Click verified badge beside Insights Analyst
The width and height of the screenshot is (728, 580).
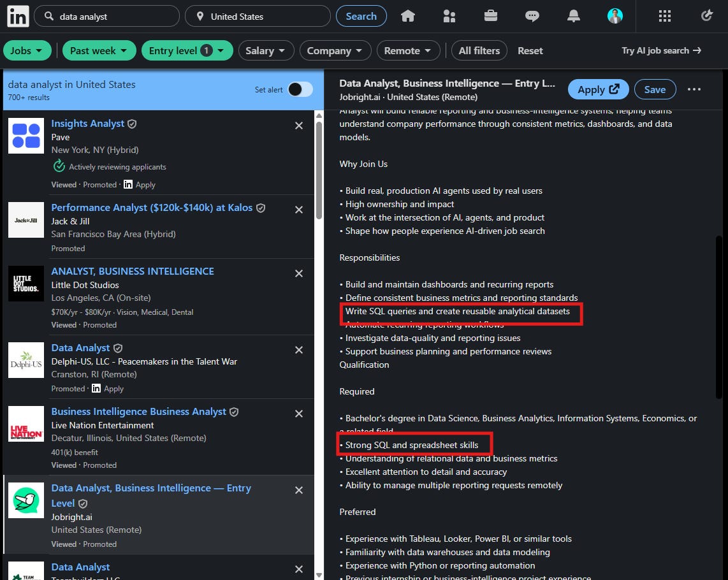[x=132, y=124]
